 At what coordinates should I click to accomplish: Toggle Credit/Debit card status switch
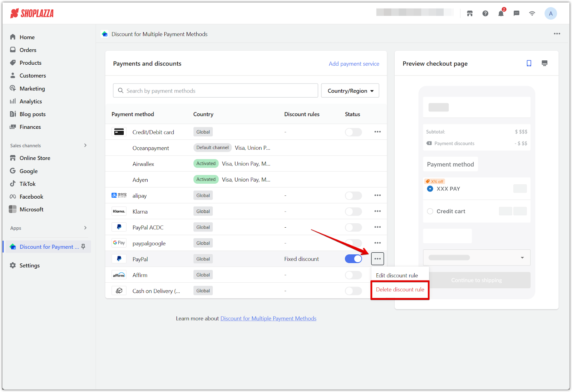[353, 132]
